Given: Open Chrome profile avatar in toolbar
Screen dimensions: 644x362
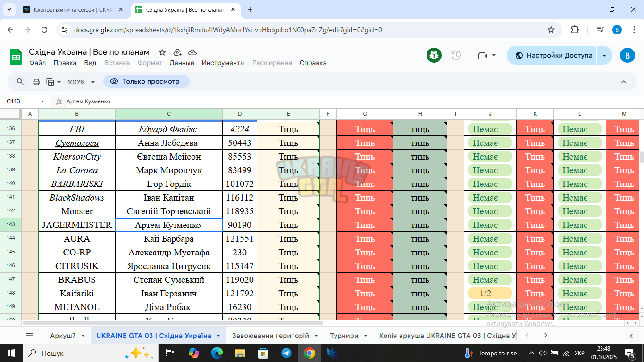Looking at the screenshot, I should [617, 30].
